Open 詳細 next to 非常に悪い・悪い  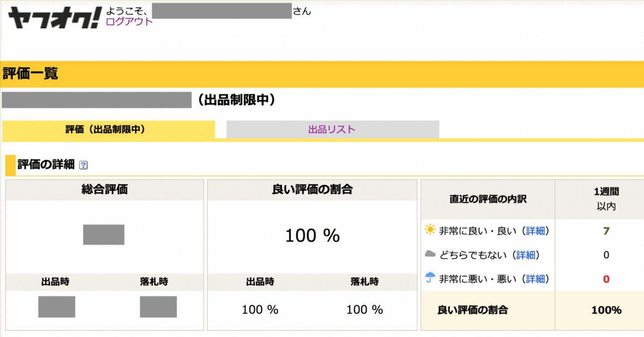coord(536,278)
